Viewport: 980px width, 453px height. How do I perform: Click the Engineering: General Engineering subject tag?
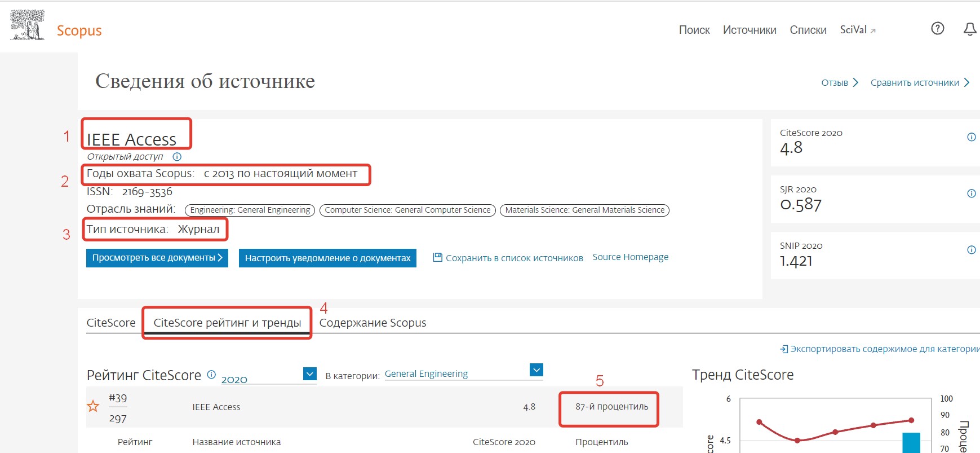[x=250, y=210]
